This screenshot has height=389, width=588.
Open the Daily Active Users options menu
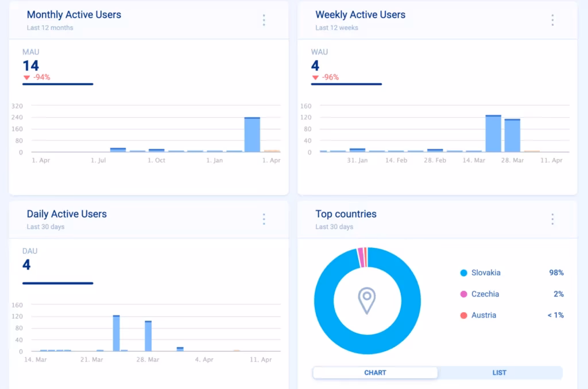pyautogui.click(x=264, y=219)
